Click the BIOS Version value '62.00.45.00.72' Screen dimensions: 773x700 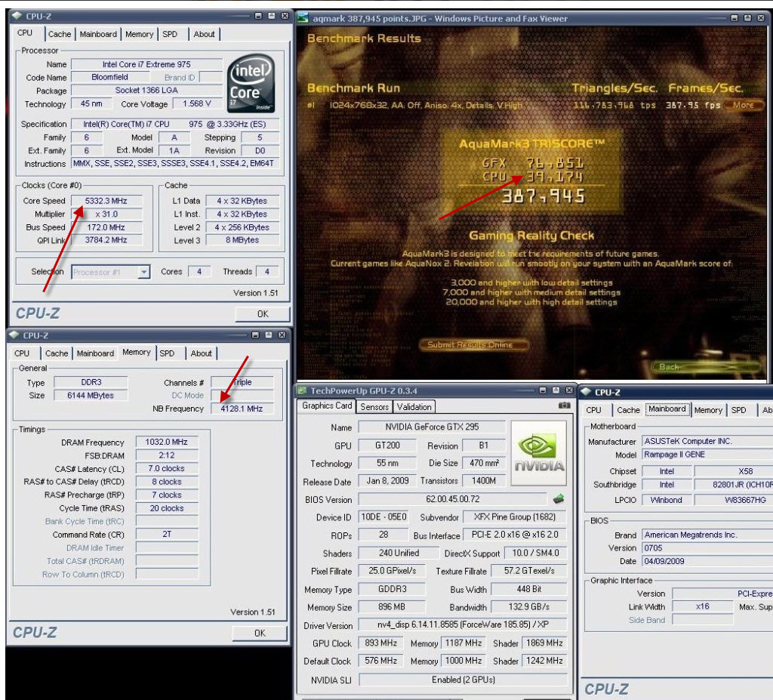[453, 499]
